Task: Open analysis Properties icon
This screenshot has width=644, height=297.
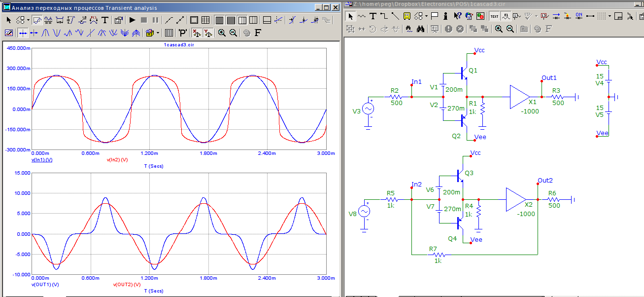Action: [119, 20]
